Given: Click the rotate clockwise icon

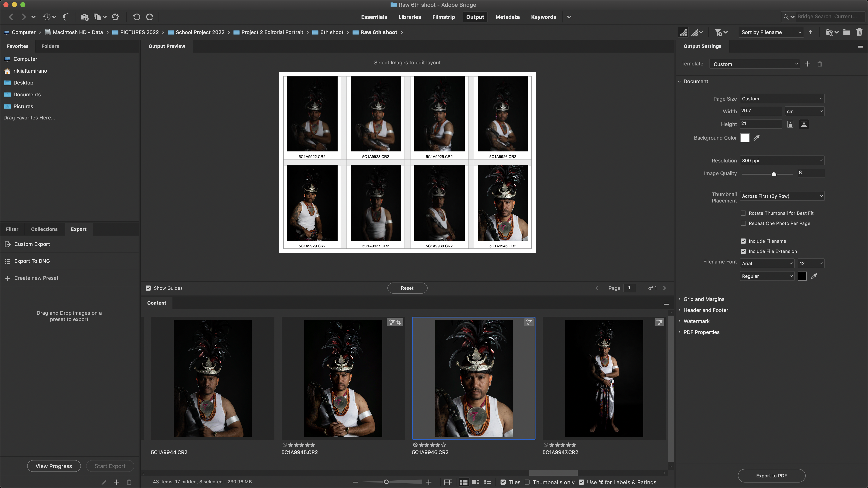Looking at the screenshot, I should [150, 17].
